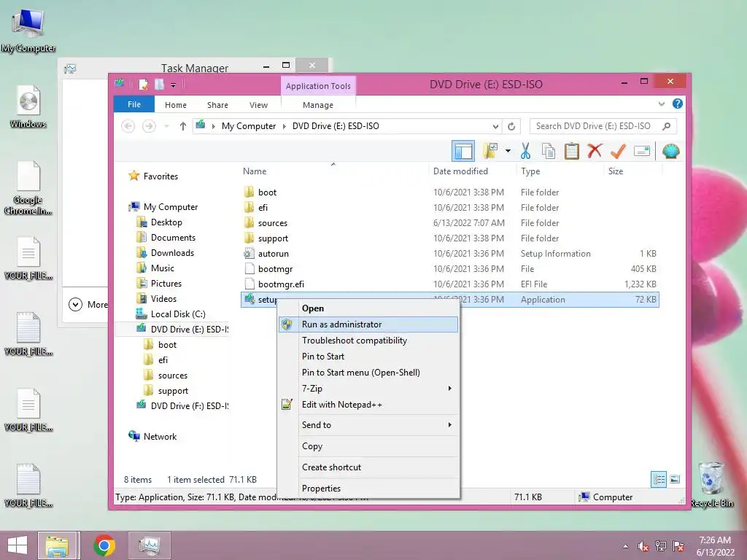This screenshot has width=747, height=560.
Task: Open the View ribbon tab
Action: [259, 105]
